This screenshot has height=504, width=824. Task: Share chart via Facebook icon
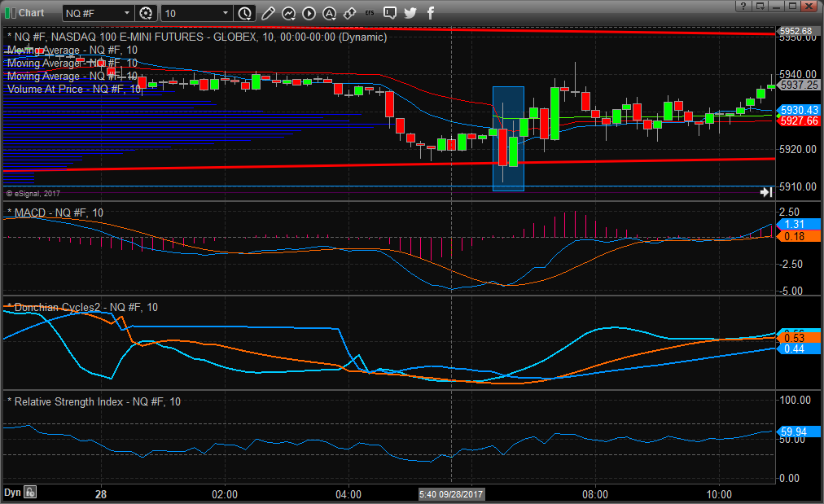[x=430, y=13]
